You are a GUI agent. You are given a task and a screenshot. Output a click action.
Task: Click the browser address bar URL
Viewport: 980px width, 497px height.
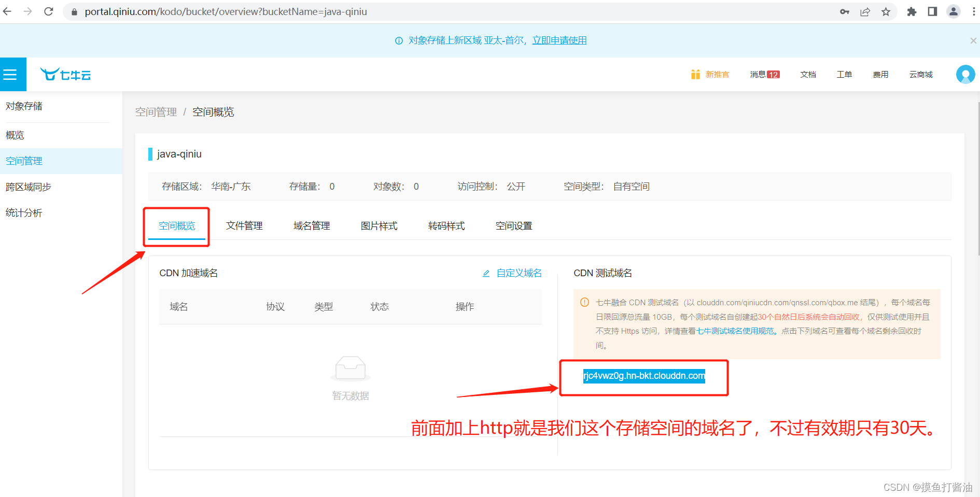pyautogui.click(x=226, y=11)
